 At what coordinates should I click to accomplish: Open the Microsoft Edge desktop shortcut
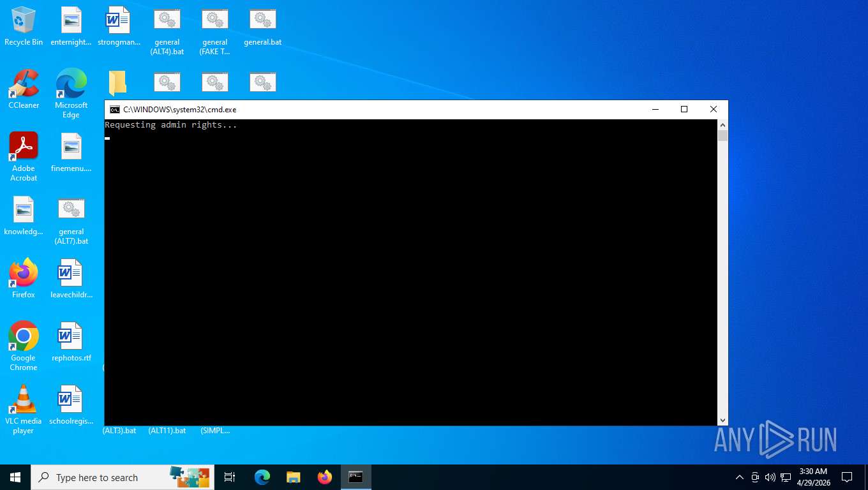pos(71,93)
